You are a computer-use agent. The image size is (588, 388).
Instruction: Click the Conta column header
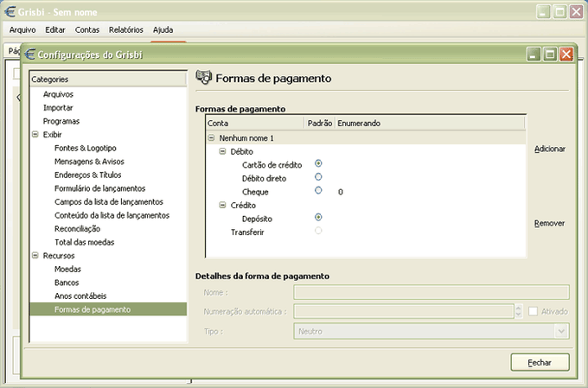(x=255, y=123)
